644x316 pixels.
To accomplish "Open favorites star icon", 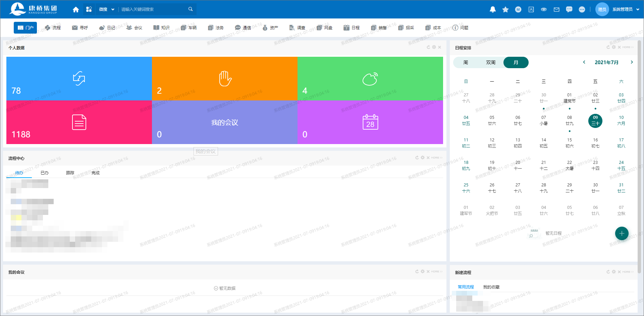I will [x=505, y=9].
